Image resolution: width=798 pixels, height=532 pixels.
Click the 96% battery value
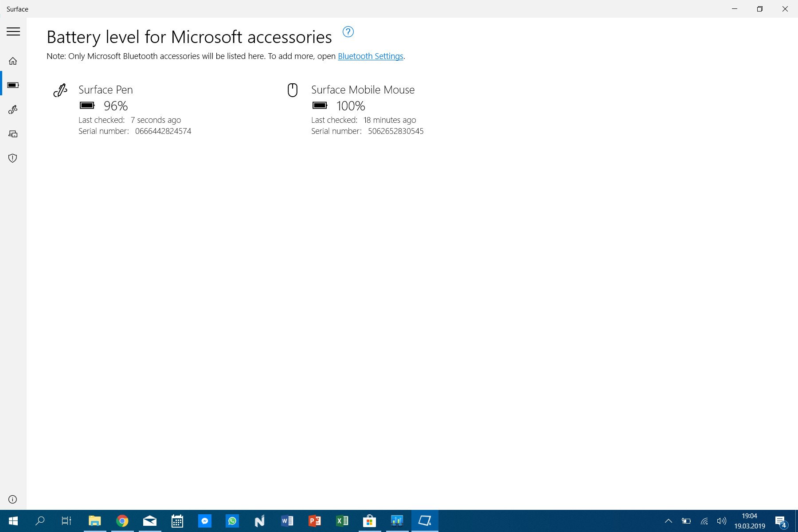pyautogui.click(x=116, y=106)
